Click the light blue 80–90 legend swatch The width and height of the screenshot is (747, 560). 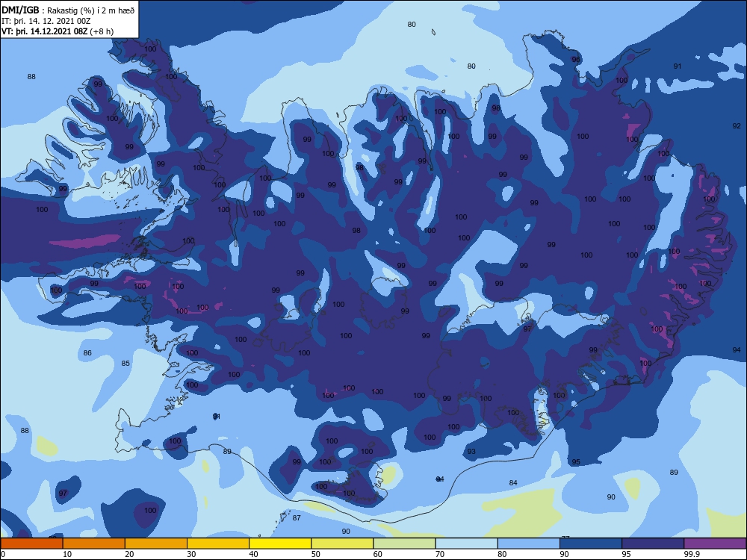coord(529,544)
